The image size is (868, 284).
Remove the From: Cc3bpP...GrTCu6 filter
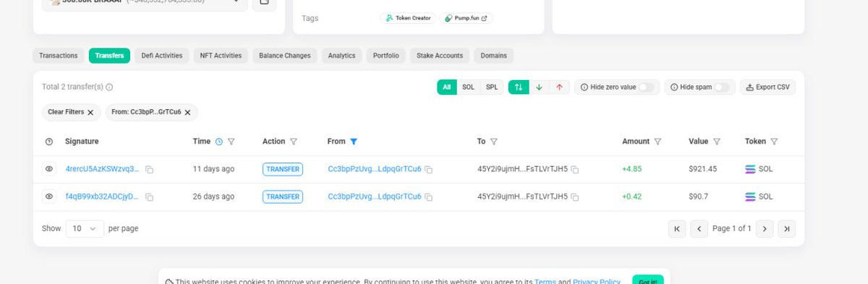187,113
